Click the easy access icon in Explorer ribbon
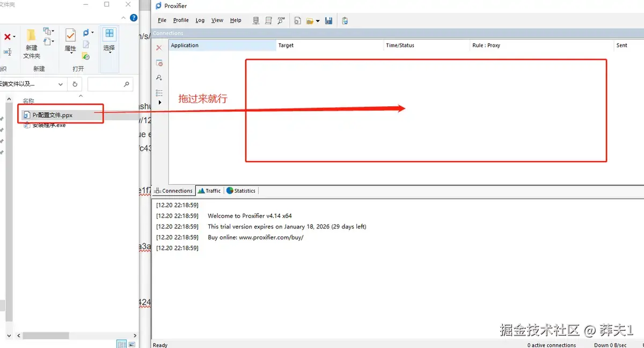This screenshot has width=644, height=348. tap(49, 41)
